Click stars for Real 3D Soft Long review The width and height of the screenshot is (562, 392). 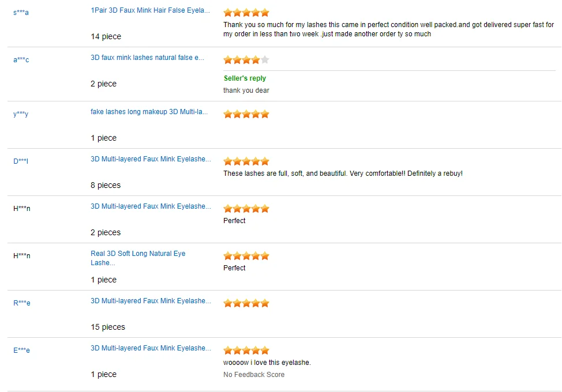click(x=246, y=256)
